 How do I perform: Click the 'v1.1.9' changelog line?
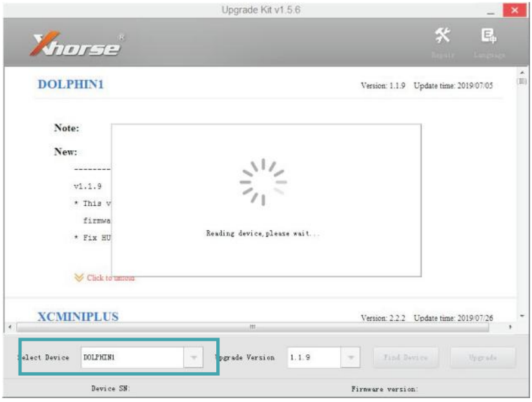[x=88, y=186]
